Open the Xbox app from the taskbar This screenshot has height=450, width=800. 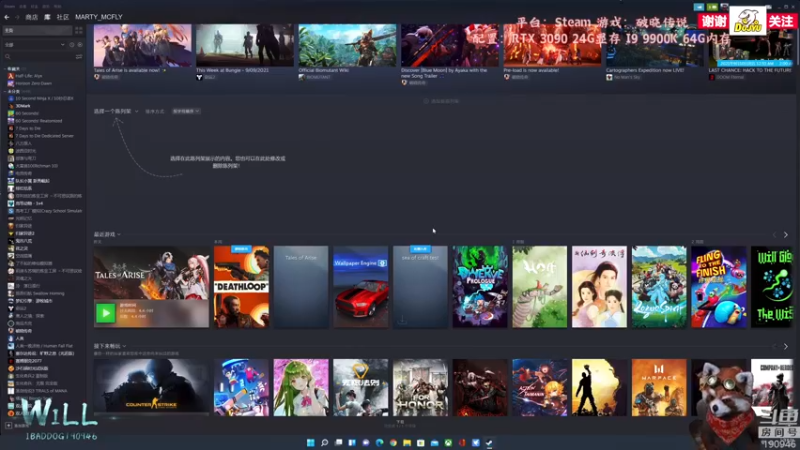click(448, 442)
